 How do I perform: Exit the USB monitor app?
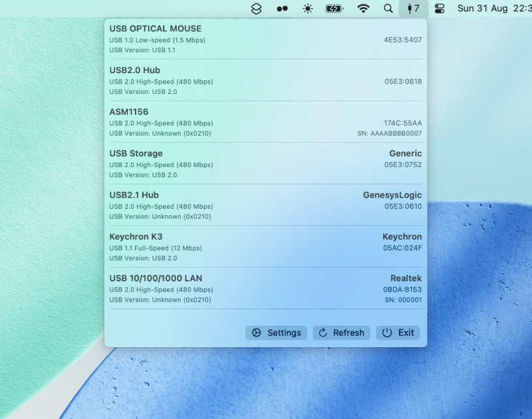tap(398, 333)
